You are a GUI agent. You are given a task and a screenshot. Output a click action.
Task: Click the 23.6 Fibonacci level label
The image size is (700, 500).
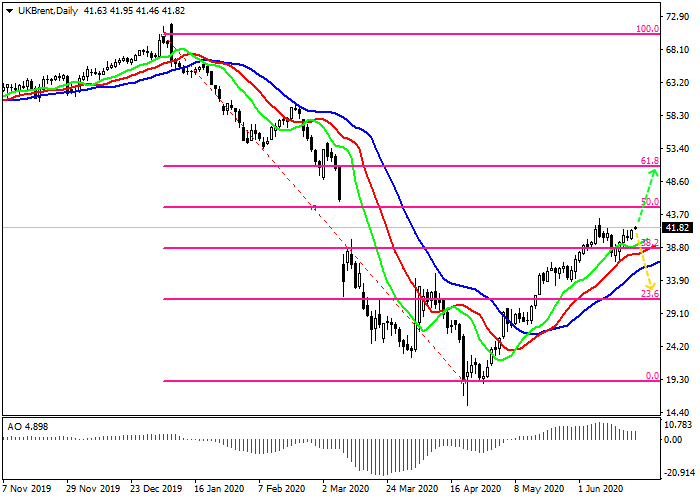(649, 294)
